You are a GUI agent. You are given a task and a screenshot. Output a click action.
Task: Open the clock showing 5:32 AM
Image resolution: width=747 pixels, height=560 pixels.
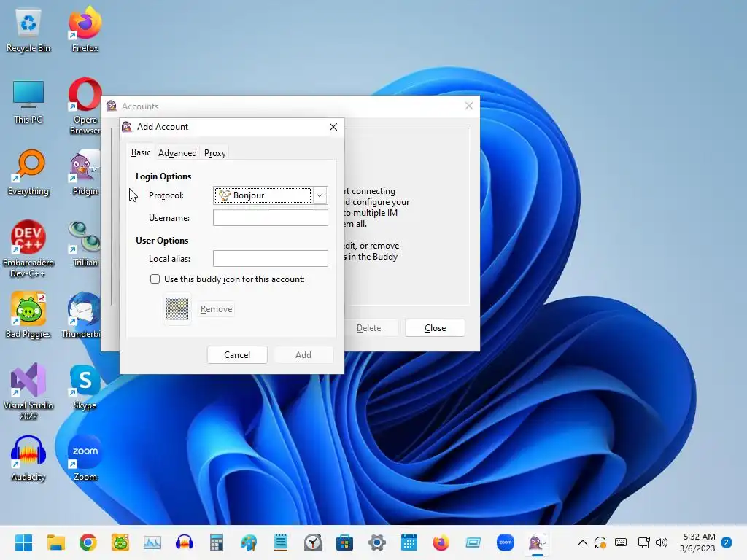[x=697, y=542]
